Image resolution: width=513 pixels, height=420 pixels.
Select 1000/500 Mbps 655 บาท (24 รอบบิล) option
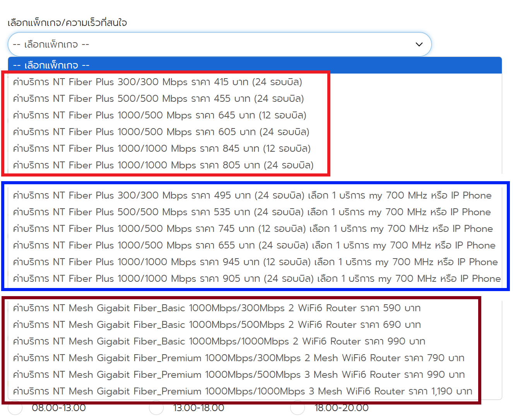254,245
